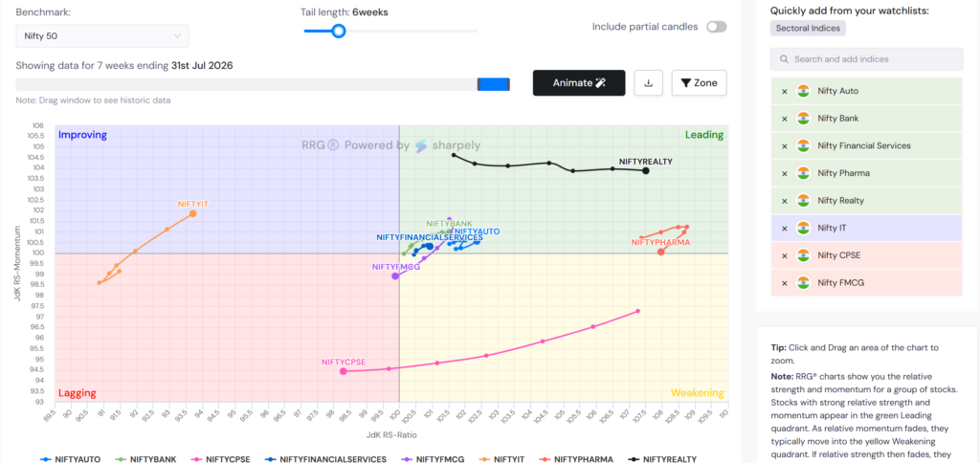
Task: Click the search magnifier icon
Action: (x=784, y=59)
